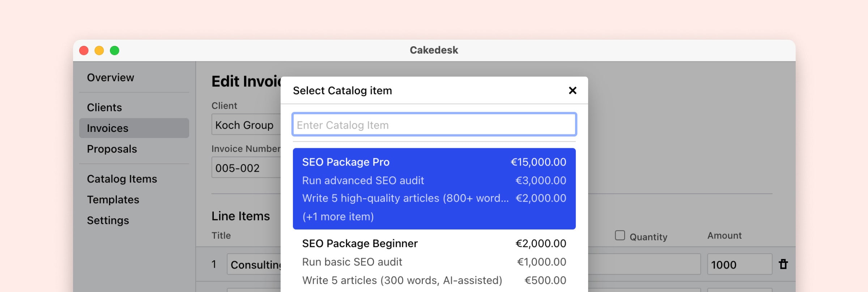This screenshot has width=868, height=292.
Task: Click the Enter Catalog Item search field
Action: pyautogui.click(x=434, y=125)
